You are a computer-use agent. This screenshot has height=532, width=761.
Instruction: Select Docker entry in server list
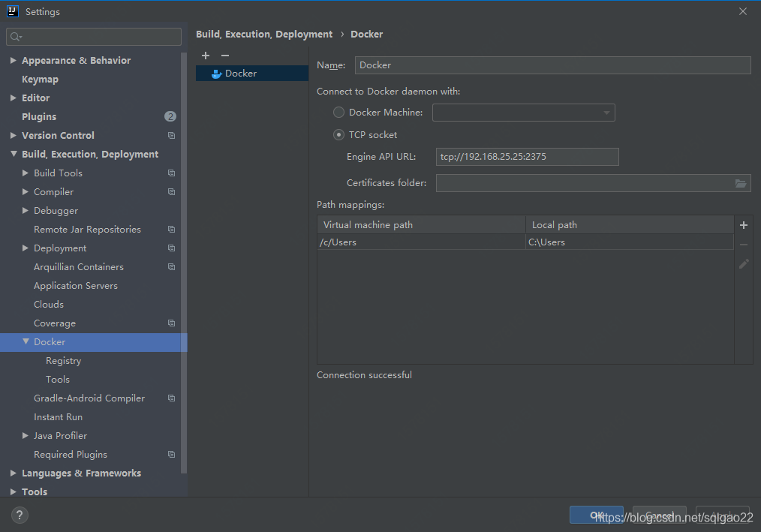coord(252,74)
